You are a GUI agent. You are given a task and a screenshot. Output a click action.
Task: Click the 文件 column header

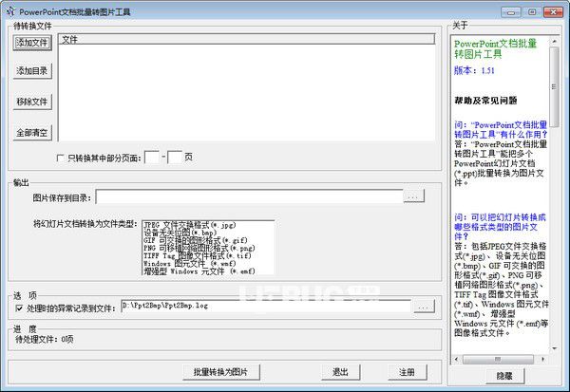click(246, 40)
